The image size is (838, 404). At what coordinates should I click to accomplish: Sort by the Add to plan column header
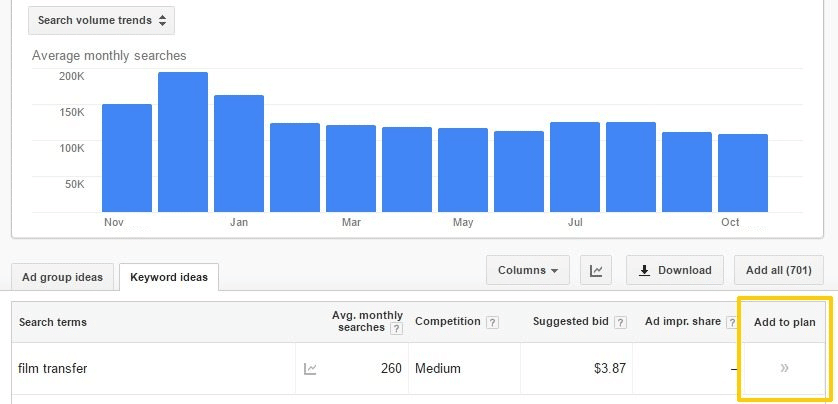(x=784, y=322)
